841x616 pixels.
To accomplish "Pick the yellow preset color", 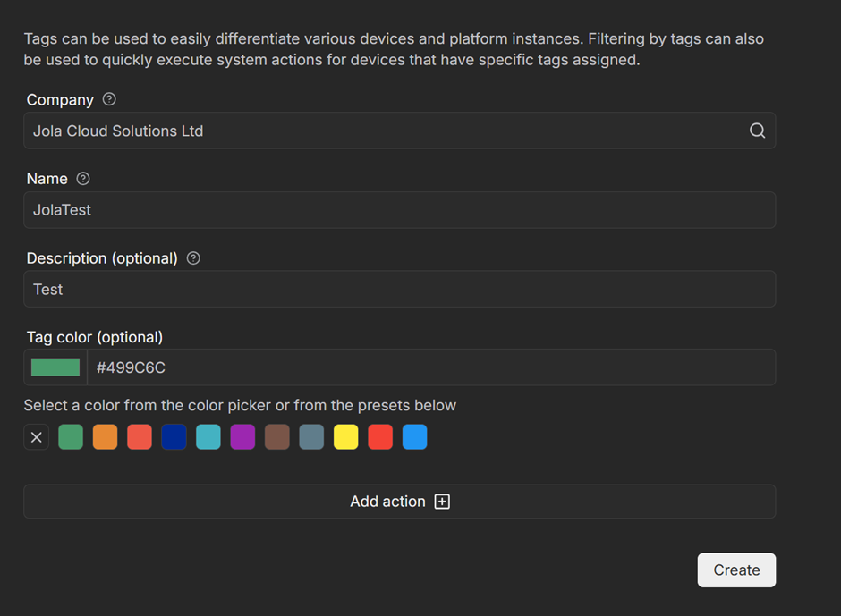I will point(346,437).
